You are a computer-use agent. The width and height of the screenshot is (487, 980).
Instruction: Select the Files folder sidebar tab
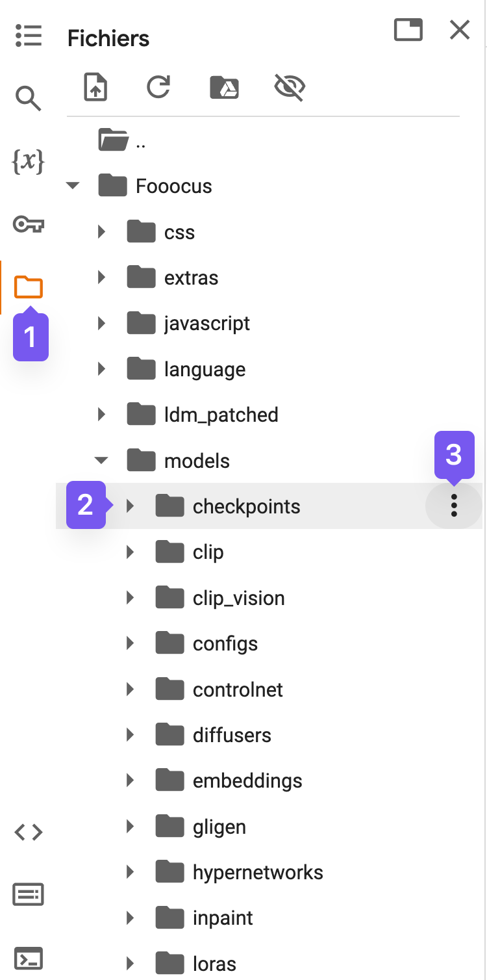(29, 287)
